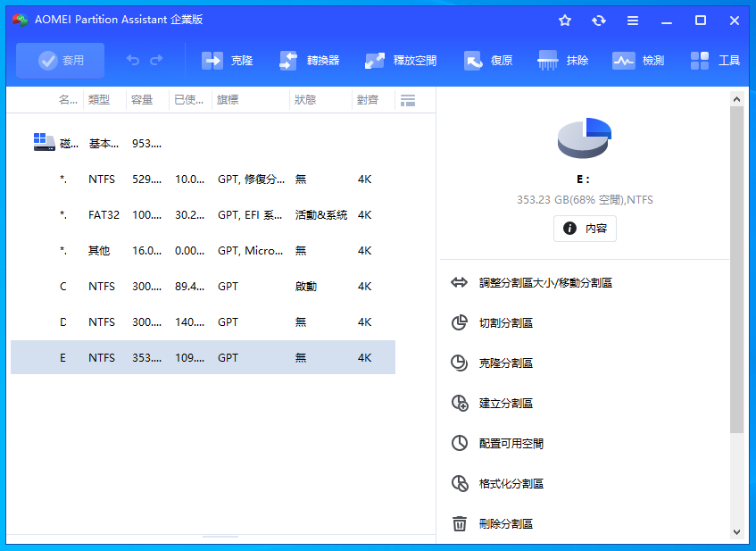Image resolution: width=756 pixels, height=551 pixels.
Task: Open the hamburger menu in title bar
Action: click(632, 21)
